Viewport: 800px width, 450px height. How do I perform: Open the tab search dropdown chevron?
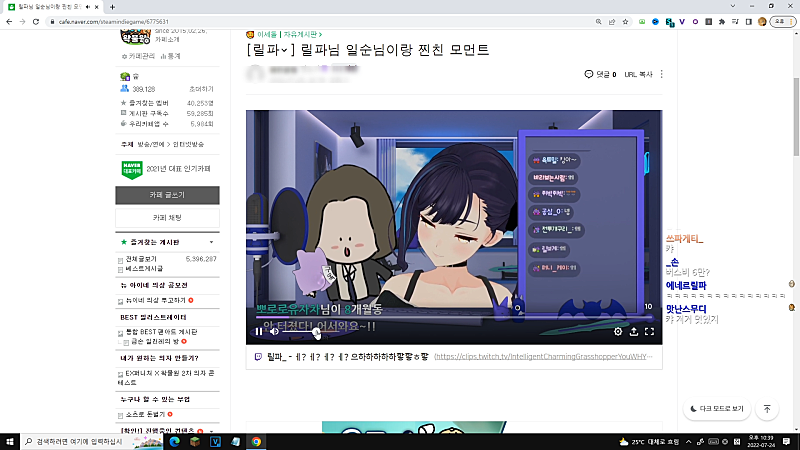coord(733,6)
